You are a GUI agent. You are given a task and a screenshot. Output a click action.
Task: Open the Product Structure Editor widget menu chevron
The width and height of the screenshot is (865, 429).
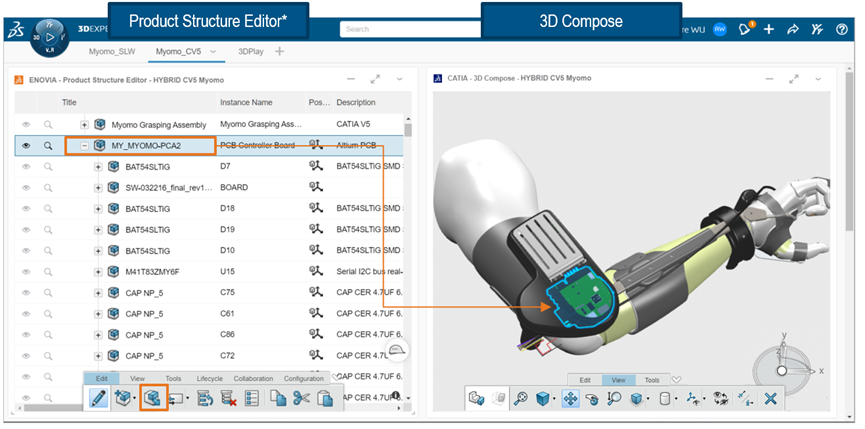coord(400,79)
